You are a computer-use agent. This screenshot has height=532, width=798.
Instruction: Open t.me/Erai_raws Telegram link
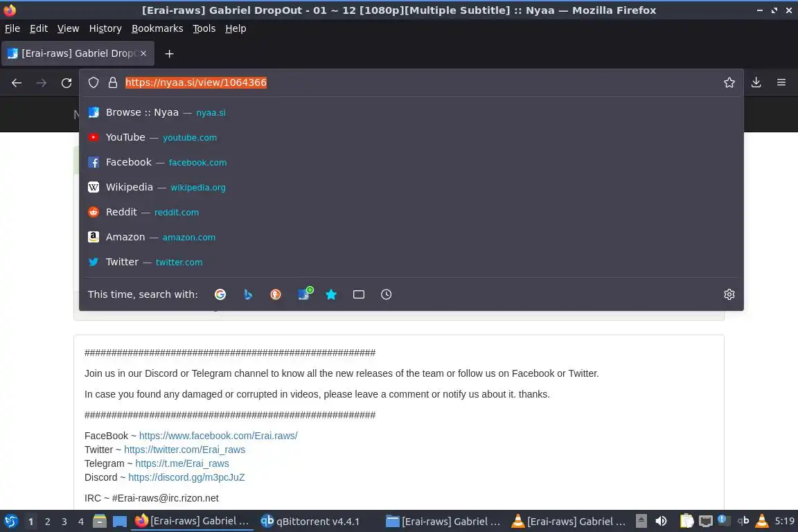coord(182,463)
